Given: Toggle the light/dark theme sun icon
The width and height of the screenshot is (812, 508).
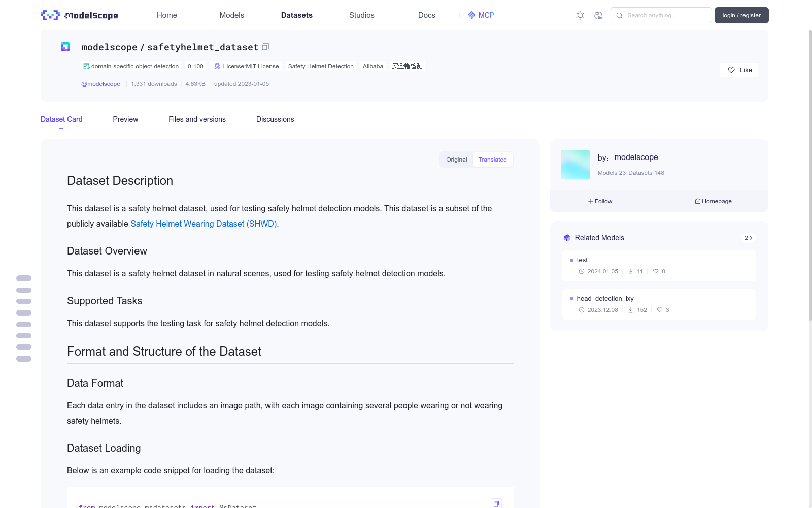Looking at the screenshot, I should point(580,15).
